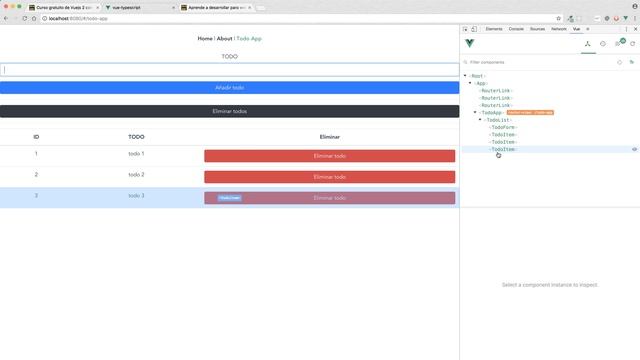This screenshot has height=360, width=640.
Task: Collapse the Root node arrow
Action: 465,76
